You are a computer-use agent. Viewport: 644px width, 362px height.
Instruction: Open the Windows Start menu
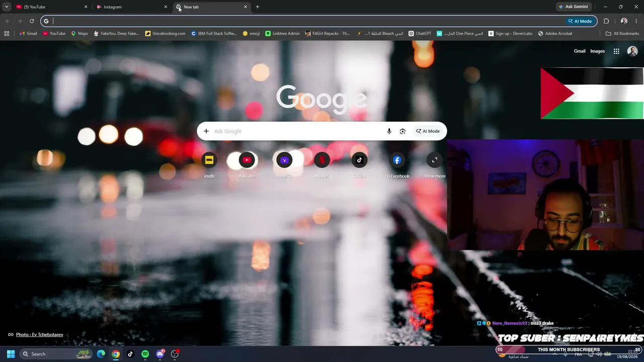coord(11,354)
